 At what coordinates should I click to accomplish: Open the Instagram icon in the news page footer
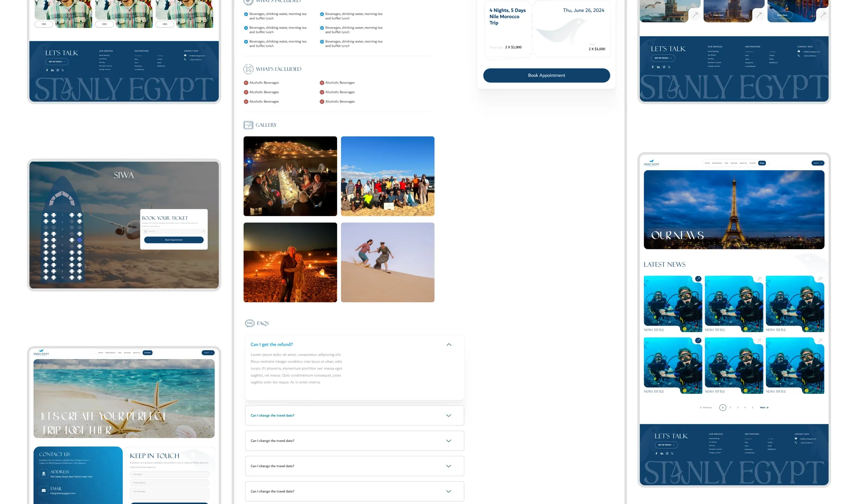click(x=667, y=454)
